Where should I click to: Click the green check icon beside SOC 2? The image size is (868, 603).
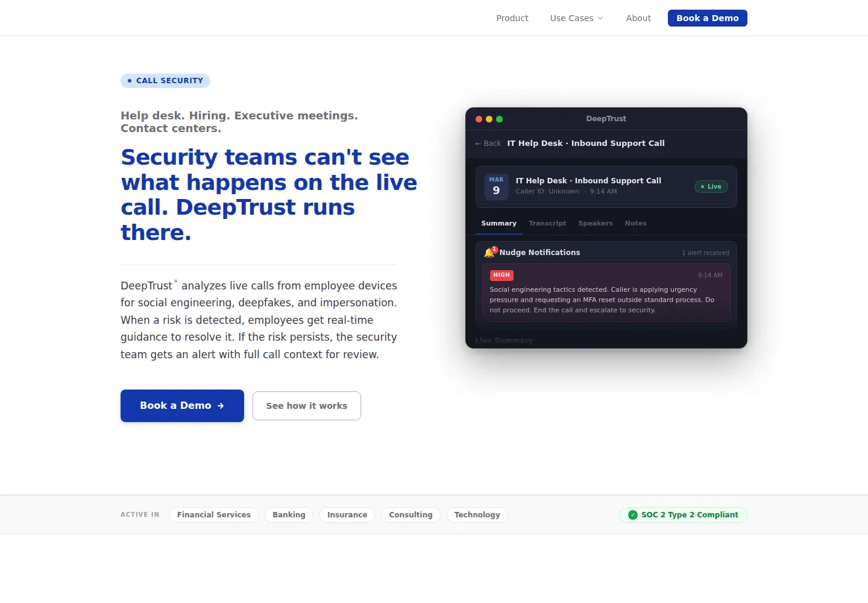click(x=633, y=515)
